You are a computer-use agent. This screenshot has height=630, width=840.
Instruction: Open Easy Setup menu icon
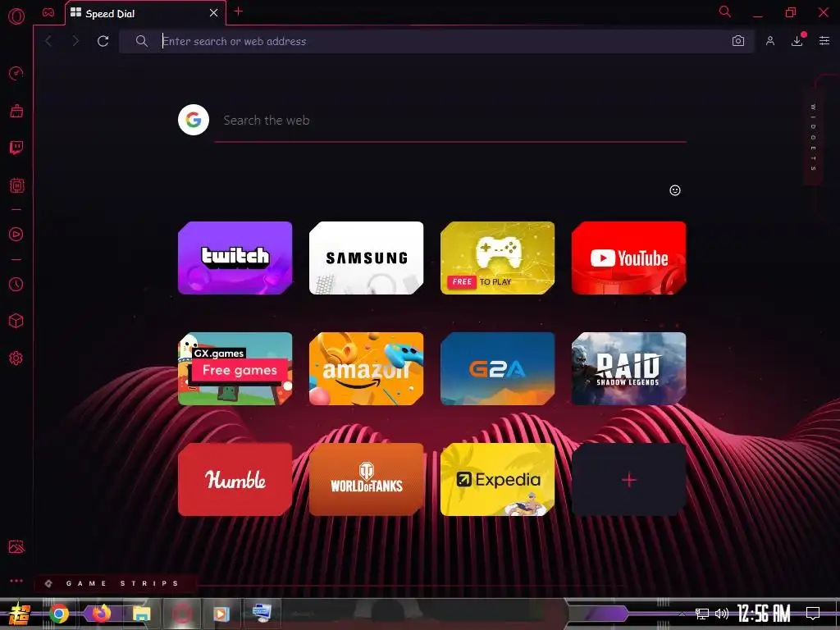coord(824,41)
